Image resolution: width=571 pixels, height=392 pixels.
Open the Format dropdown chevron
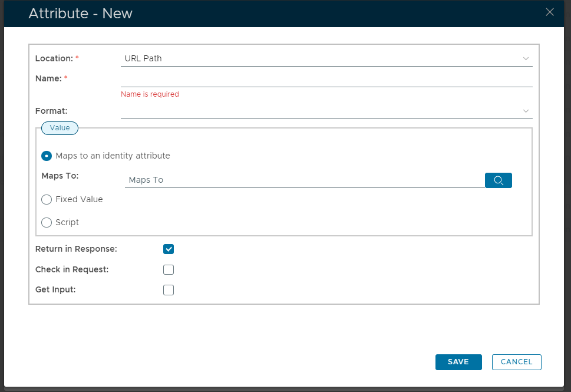tap(526, 111)
